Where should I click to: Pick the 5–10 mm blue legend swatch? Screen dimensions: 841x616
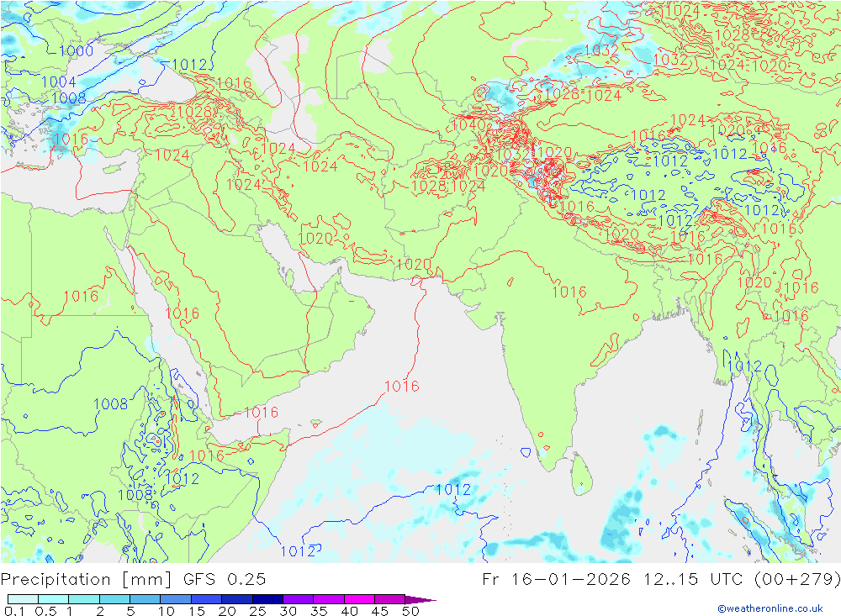(145, 599)
